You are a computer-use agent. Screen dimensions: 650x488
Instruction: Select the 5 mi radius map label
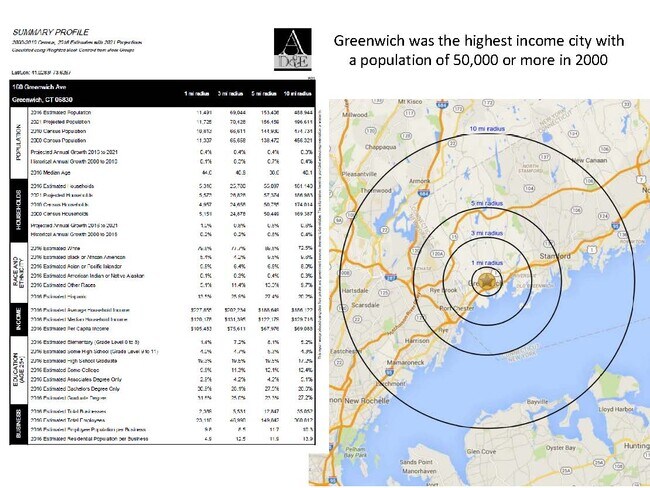pyautogui.click(x=487, y=203)
